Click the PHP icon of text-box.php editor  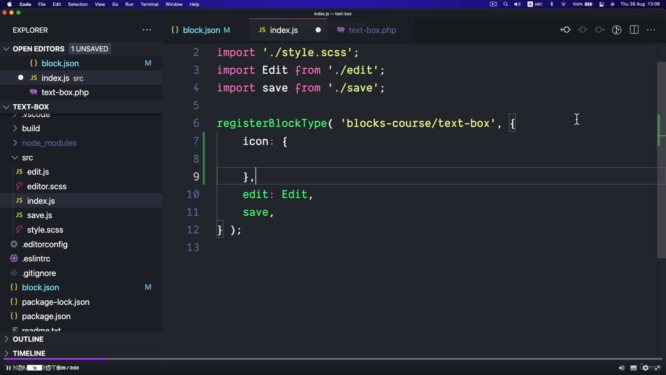34,92
